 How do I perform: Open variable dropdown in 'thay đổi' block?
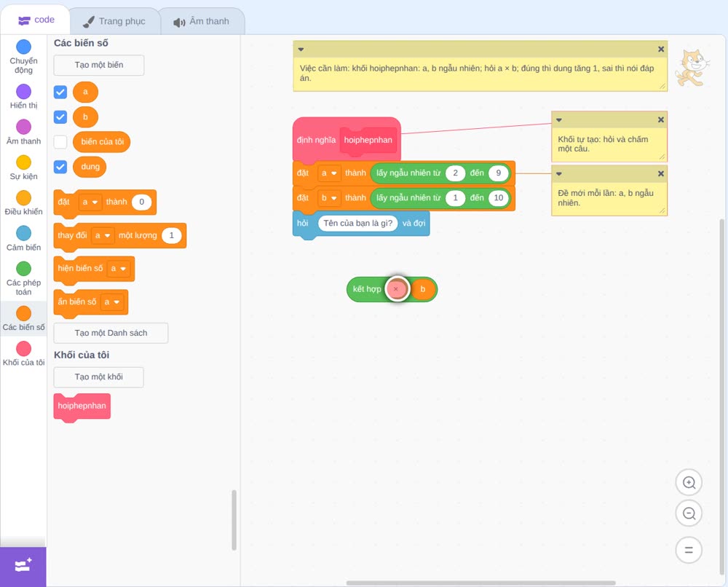coord(103,235)
